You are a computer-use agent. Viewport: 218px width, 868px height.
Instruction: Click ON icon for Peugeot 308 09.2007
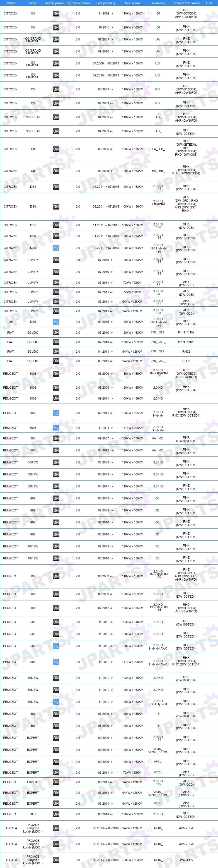point(56,438)
